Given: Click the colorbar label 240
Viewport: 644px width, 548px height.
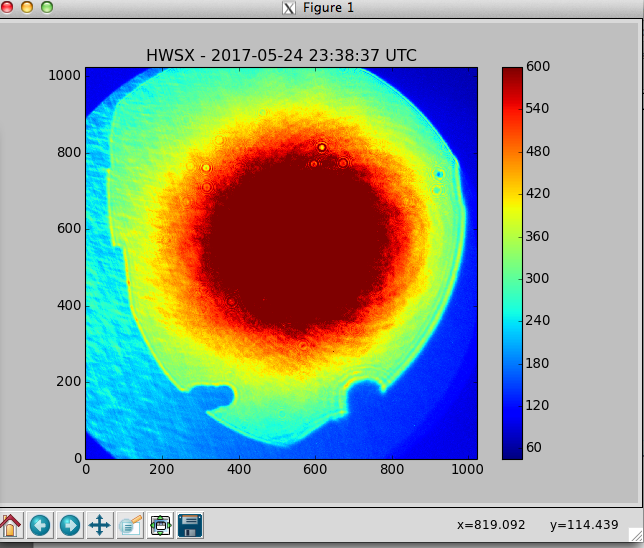Looking at the screenshot, I should click(538, 320).
